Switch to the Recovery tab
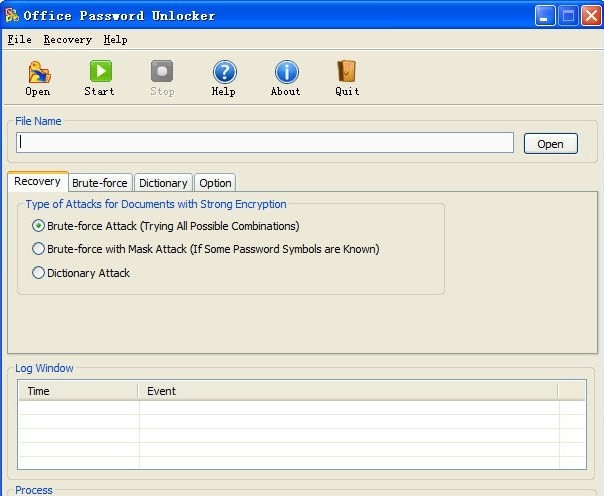 pyautogui.click(x=38, y=181)
